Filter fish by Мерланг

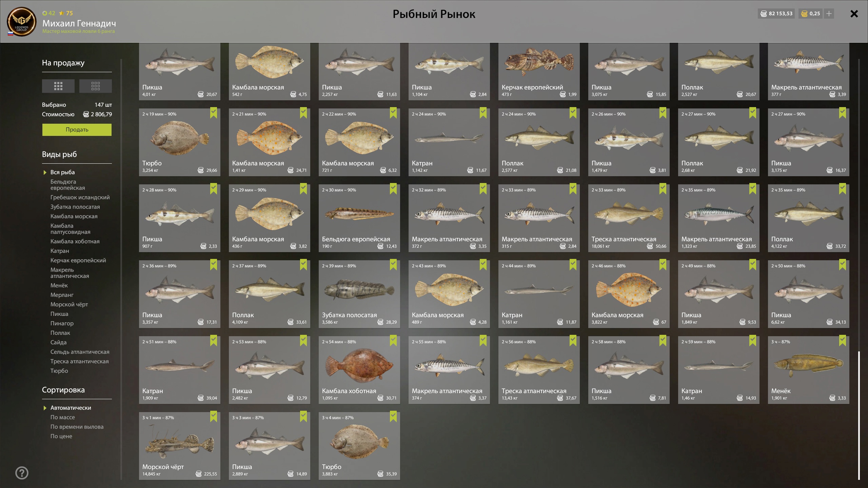(62, 295)
